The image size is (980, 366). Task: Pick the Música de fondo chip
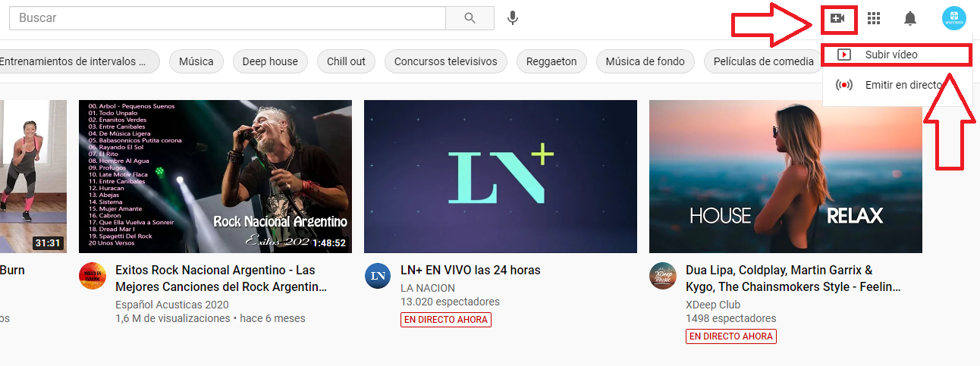pyautogui.click(x=645, y=61)
